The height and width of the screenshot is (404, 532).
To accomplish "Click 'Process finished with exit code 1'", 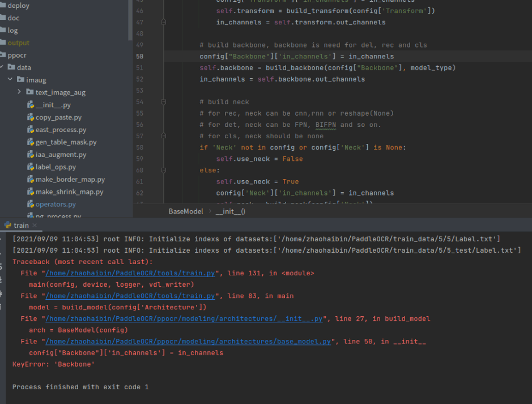I will point(80,387).
